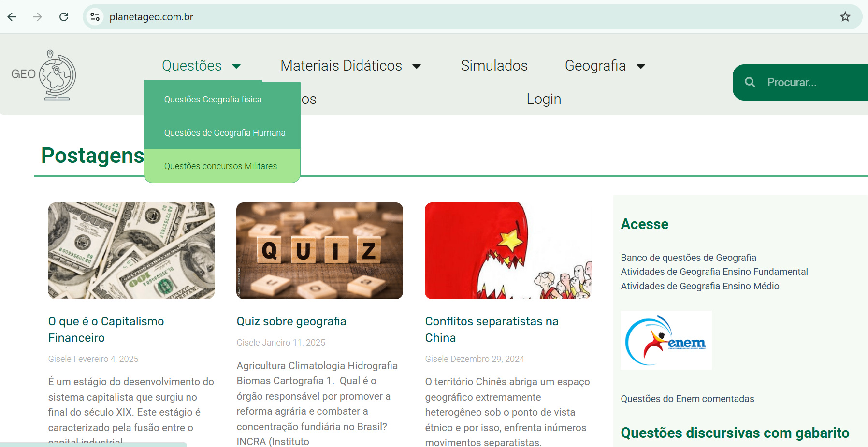Type in the Procurar search field
This screenshot has width=868, height=447.
tap(812, 82)
